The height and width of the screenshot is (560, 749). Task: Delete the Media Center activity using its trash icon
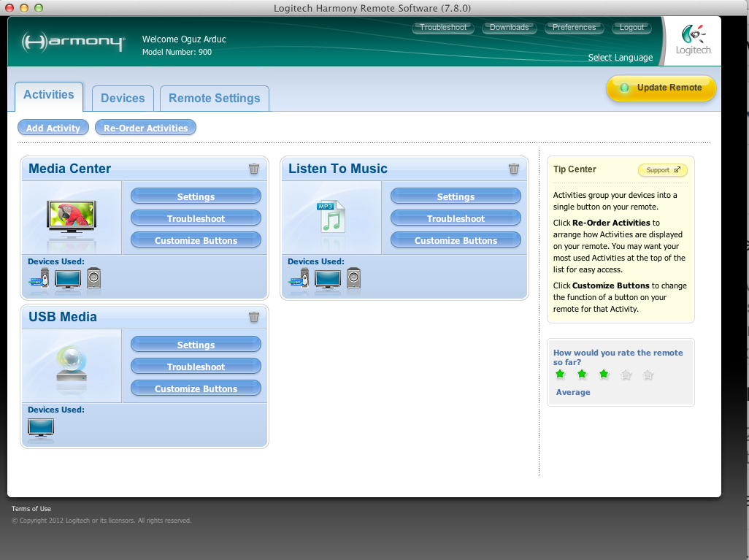254,169
